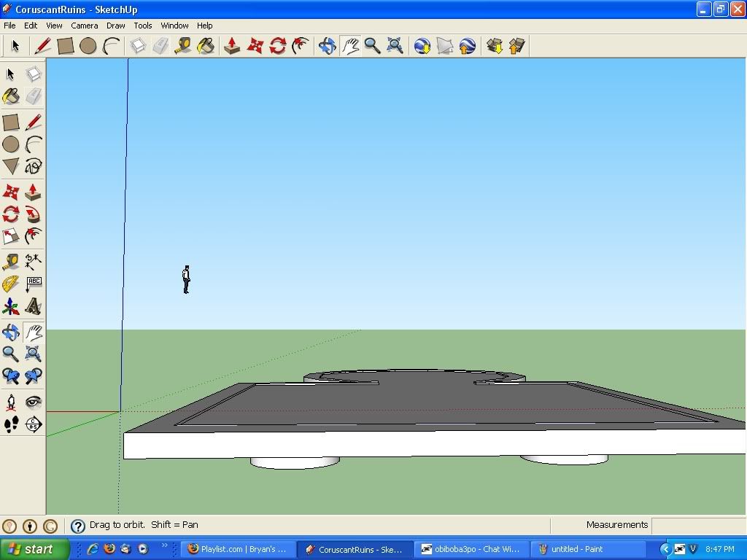Select the Offset tool in horizontal toolbar
Image resolution: width=747 pixels, height=560 pixels.
coord(301,46)
